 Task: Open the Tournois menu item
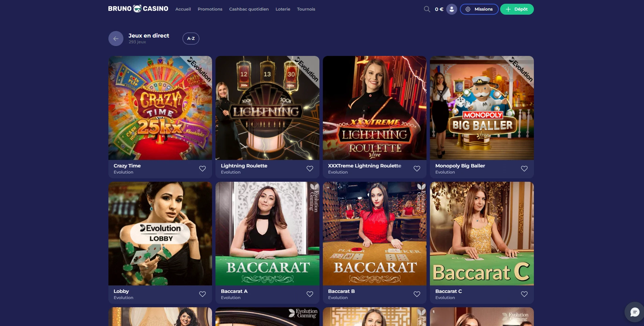[306, 9]
